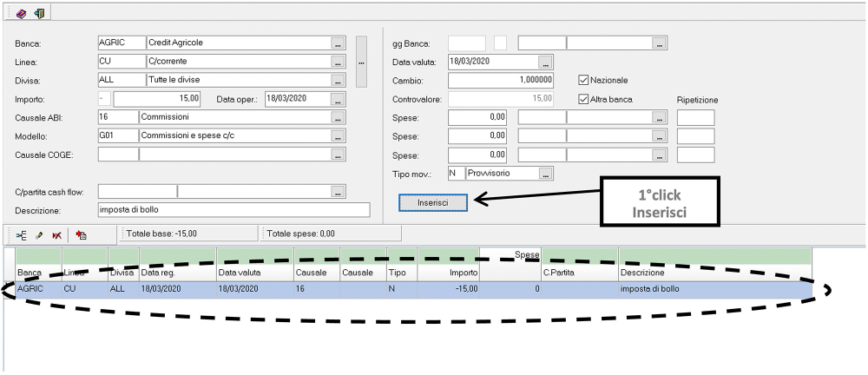Click the tall ellipsis button beside Linea

point(361,62)
